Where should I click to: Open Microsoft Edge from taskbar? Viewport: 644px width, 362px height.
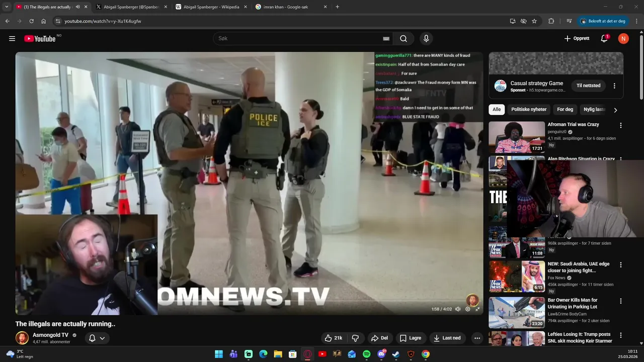point(263,354)
